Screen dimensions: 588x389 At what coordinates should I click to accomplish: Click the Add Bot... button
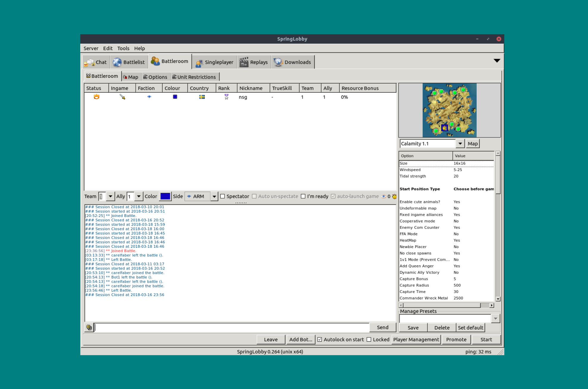pos(301,340)
